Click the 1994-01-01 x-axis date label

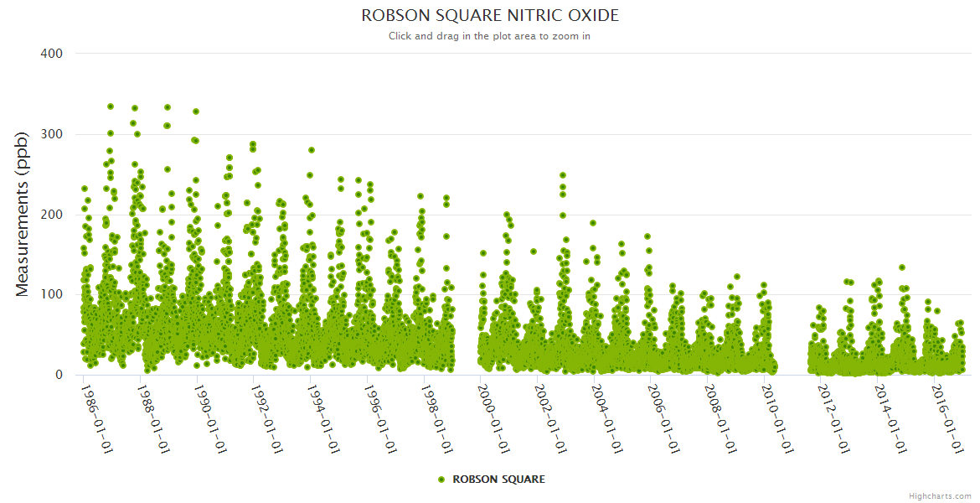pos(323,418)
